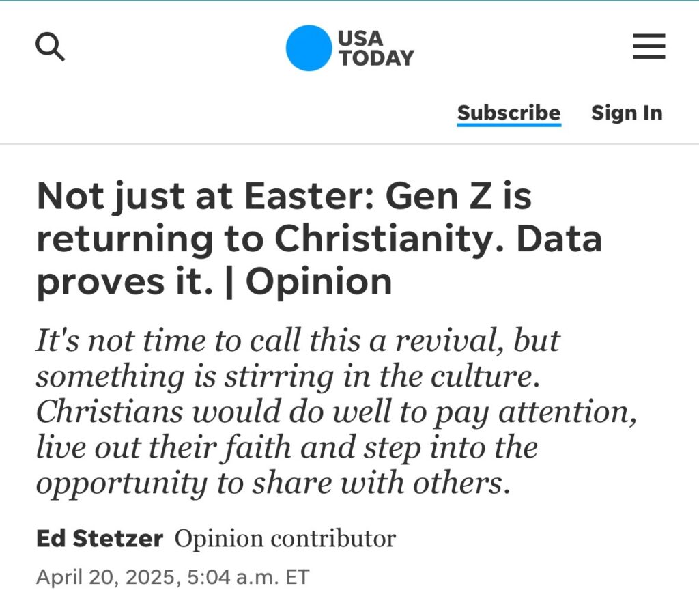Viewport: 699px width, 616px height.
Task: Click the italic subheadline starting "It's not time"
Action: [337, 411]
